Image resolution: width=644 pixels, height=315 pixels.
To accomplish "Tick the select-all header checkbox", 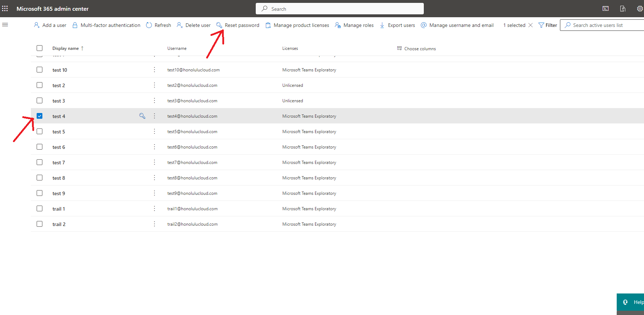I will tap(40, 48).
